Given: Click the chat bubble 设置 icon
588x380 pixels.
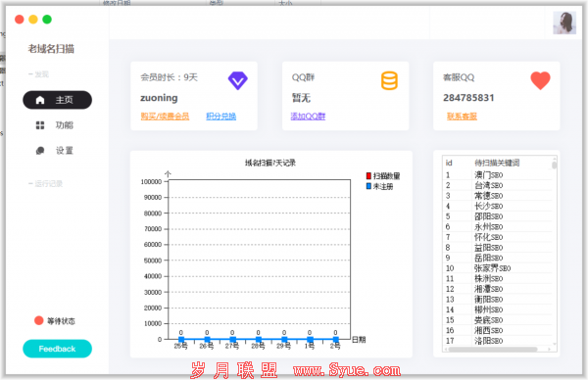Looking at the screenshot, I should (x=40, y=151).
